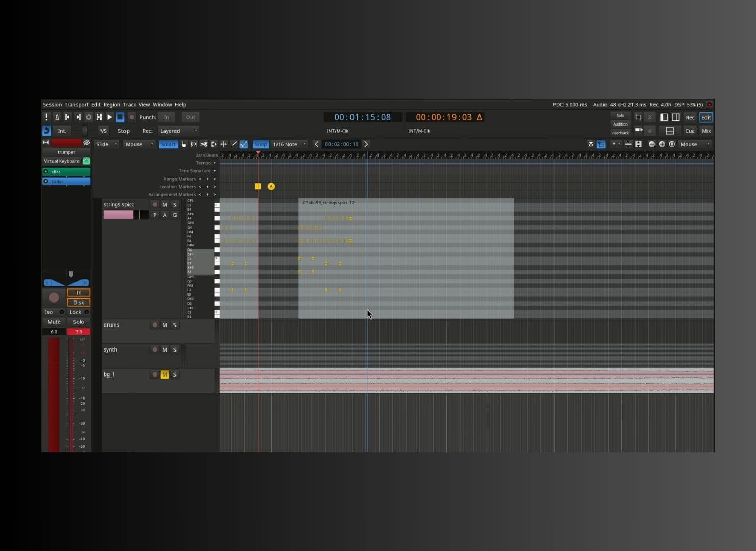Select the Cut (scissors) tool
Viewport: 756px width, 551px height.
204,144
